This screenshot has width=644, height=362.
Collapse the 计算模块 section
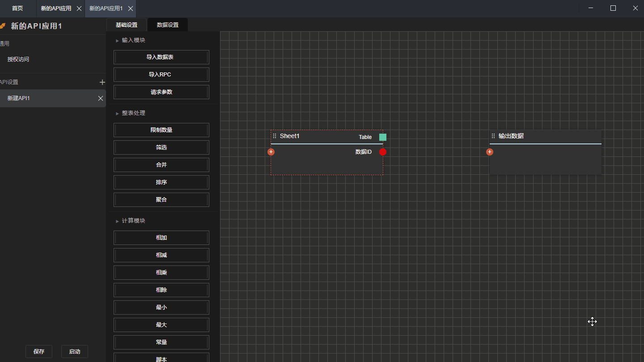[118, 221]
